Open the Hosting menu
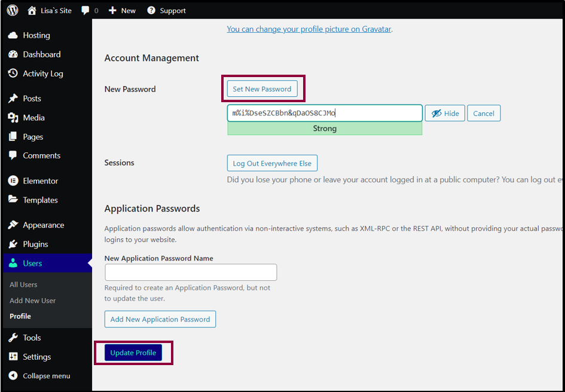This screenshot has width=565, height=392. [36, 35]
